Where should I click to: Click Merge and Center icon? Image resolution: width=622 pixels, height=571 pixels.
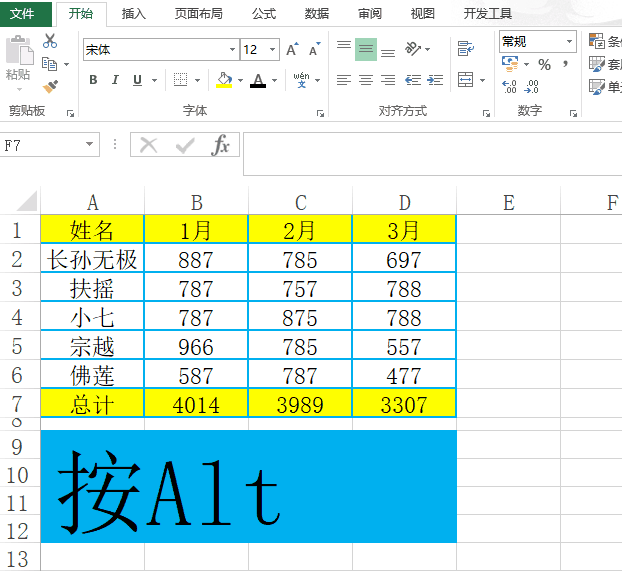click(x=465, y=80)
